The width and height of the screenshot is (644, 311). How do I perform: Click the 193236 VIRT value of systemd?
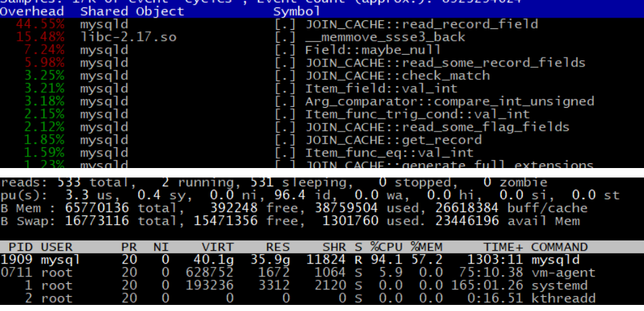pyautogui.click(x=209, y=285)
